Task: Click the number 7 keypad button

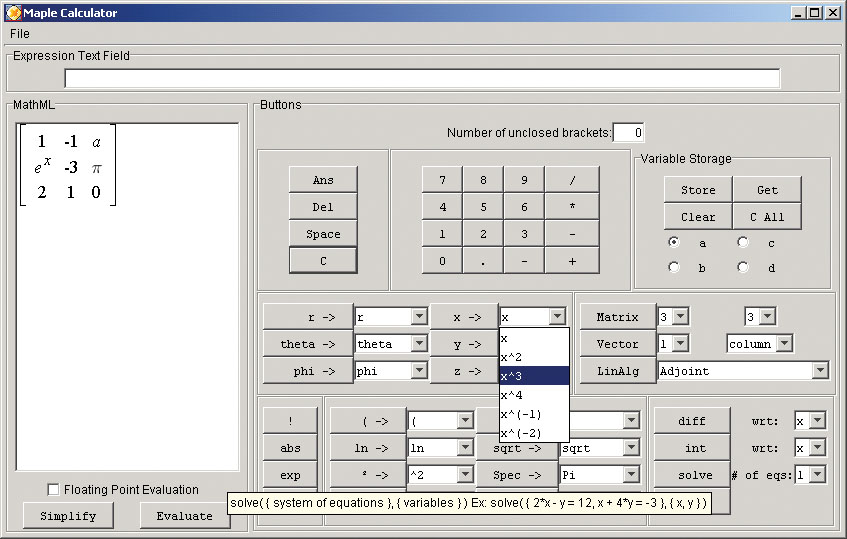Action: click(442, 180)
